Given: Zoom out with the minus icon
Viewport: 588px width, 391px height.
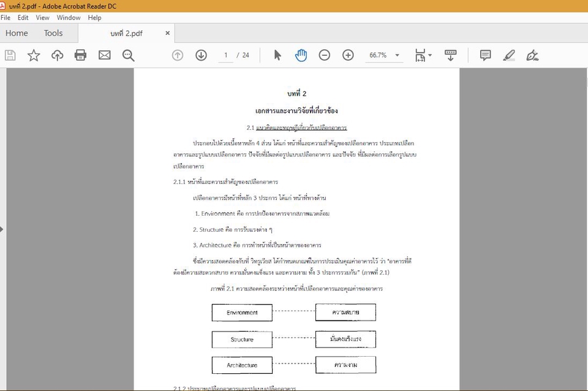Looking at the screenshot, I should (325, 55).
